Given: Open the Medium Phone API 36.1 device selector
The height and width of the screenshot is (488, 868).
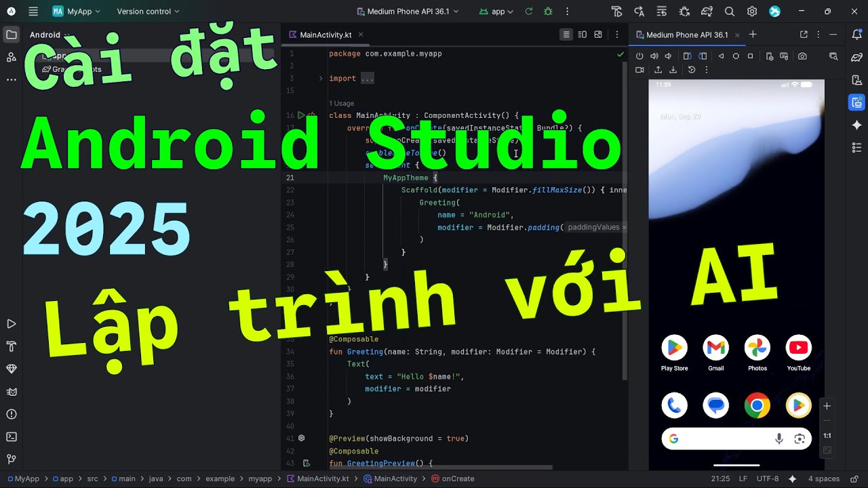Looking at the screenshot, I should click(408, 12).
